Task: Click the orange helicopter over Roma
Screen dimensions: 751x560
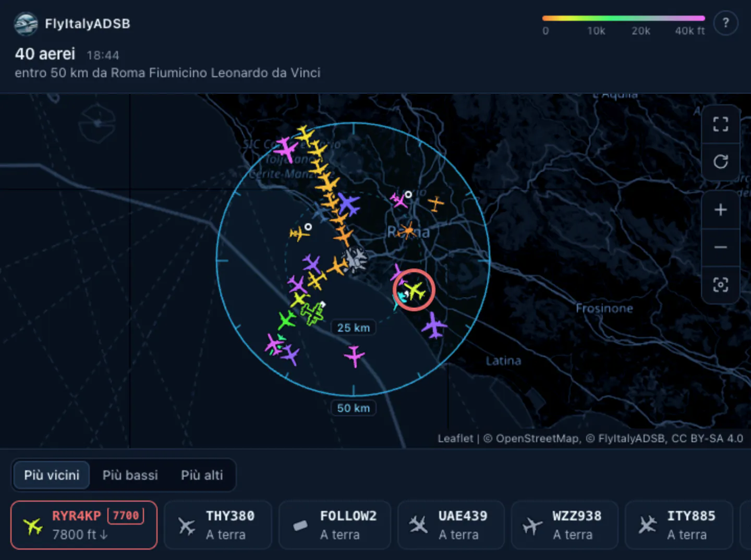Action: point(407,230)
